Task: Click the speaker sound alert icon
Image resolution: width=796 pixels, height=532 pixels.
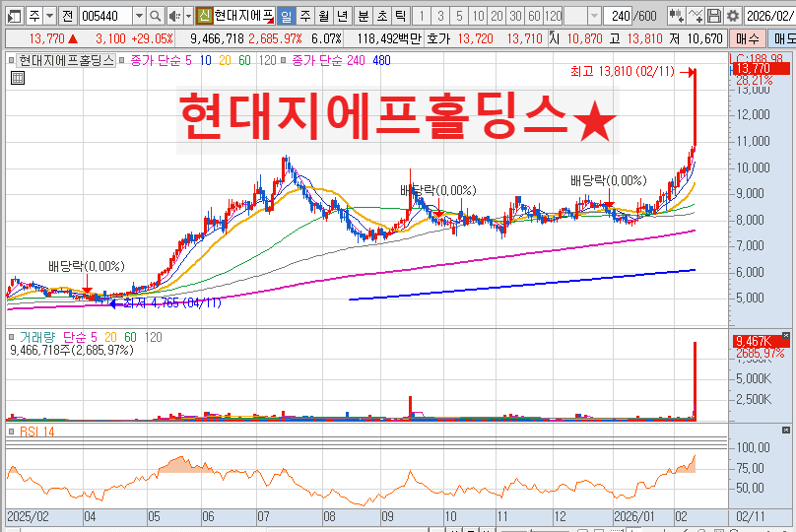Action: click(x=174, y=16)
